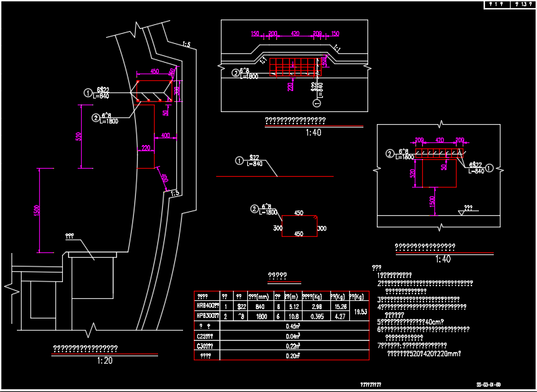Image resolution: width=537 pixels, height=392 pixels.
Task: Click the "1:40" scale under right elevation
Action: point(443,259)
